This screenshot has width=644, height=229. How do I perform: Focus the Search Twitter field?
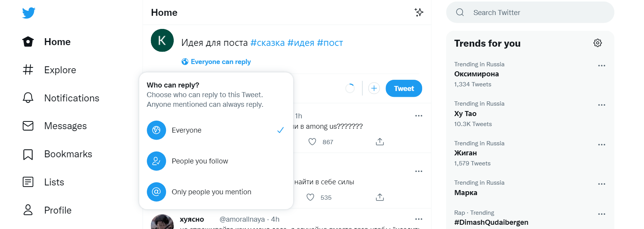coord(530,12)
